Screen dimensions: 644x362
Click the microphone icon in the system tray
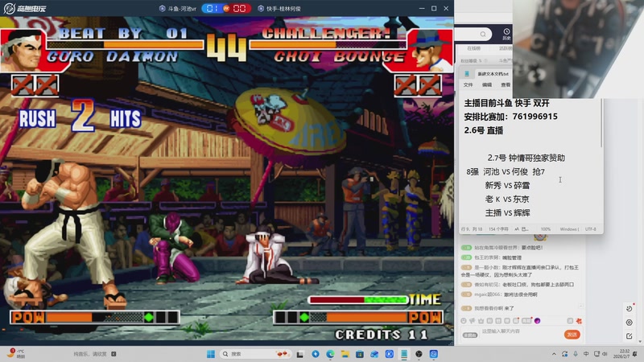576,354
